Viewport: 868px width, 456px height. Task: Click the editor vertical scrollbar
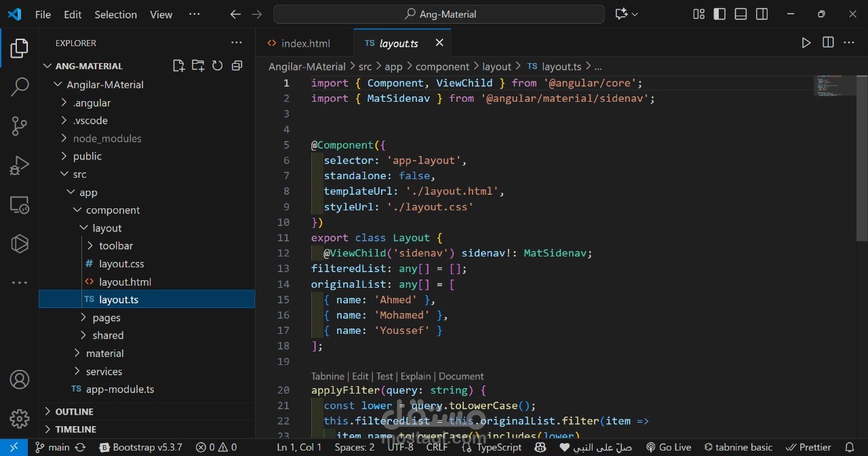(862, 157)
